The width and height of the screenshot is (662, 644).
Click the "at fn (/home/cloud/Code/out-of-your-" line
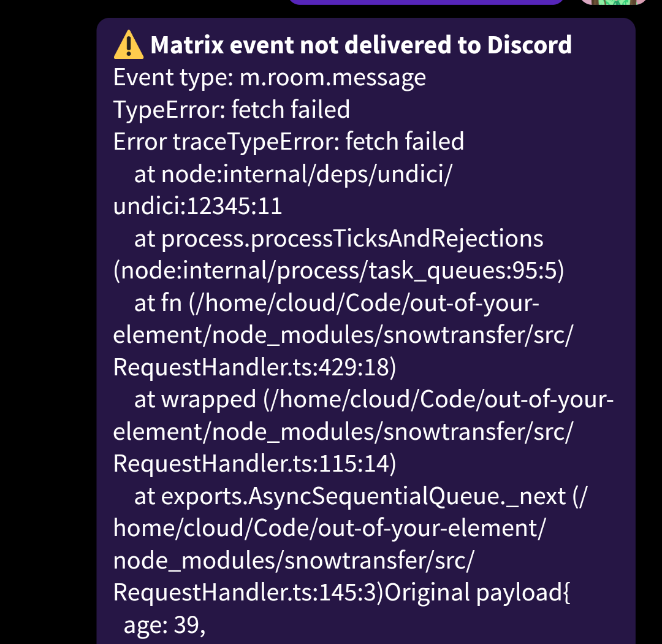338,303
